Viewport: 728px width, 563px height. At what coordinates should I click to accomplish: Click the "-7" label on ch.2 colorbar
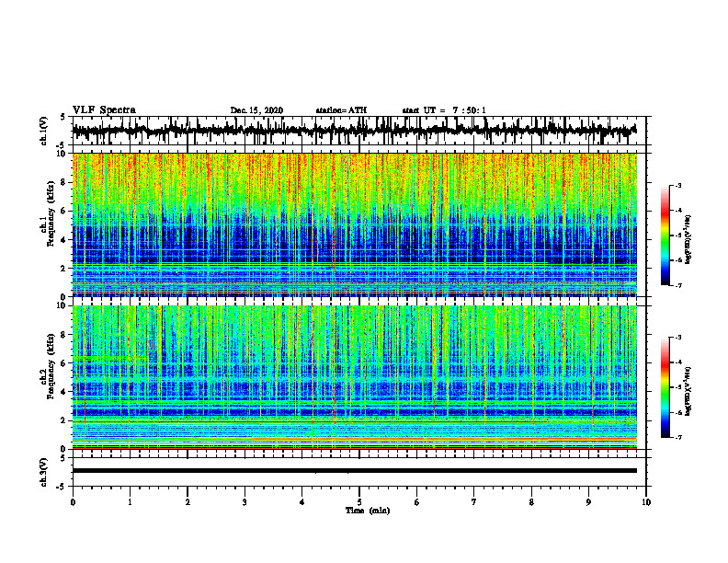pyautogui.click(x=677, y=438)
